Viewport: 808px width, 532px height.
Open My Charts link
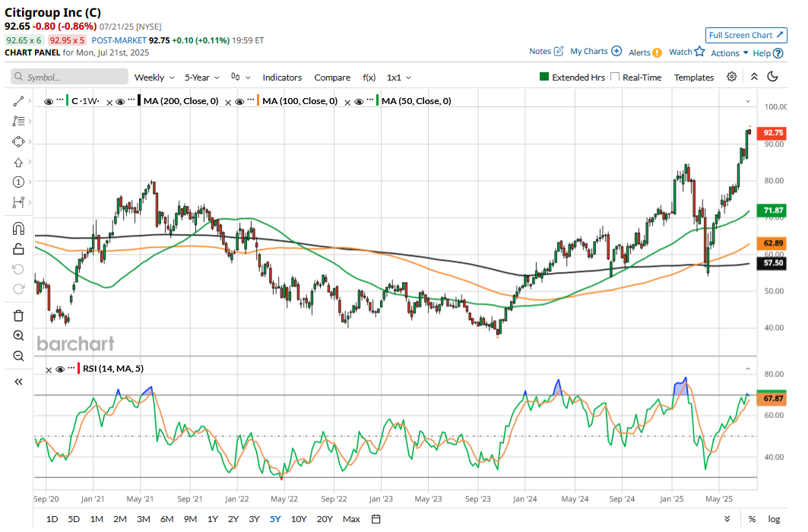pyautogui.click(x=589, y=51)
